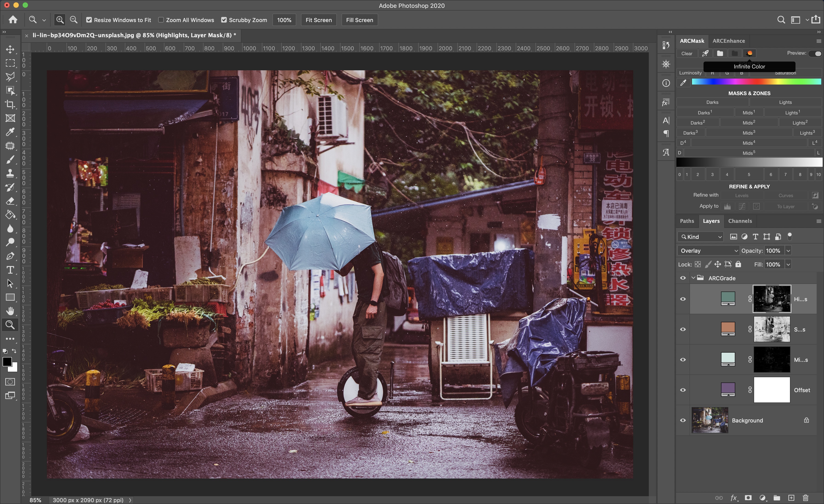The width and height of the screenshot is (824, 504).
Task: Select the li-lin document tab
Action: 134,35
